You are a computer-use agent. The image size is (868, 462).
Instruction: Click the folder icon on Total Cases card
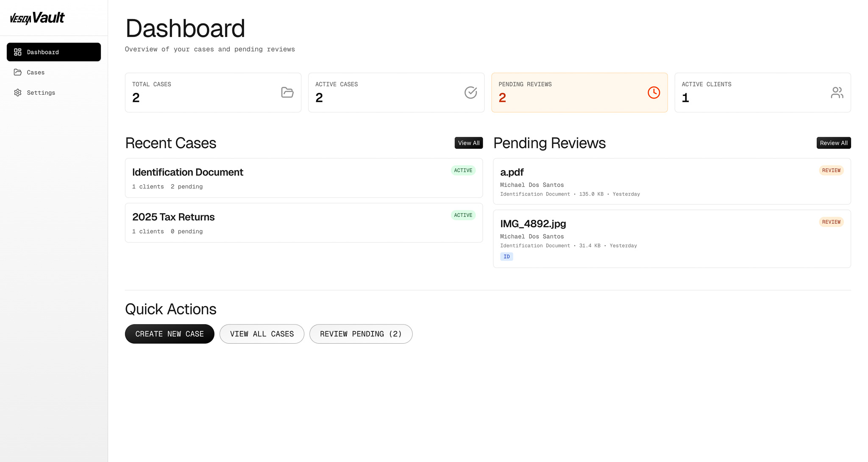(287, 92)
